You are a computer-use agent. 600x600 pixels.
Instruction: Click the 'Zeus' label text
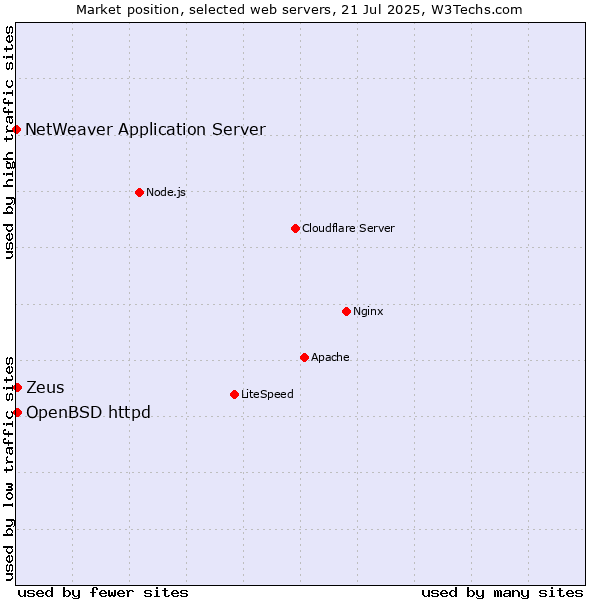(45, 388)
